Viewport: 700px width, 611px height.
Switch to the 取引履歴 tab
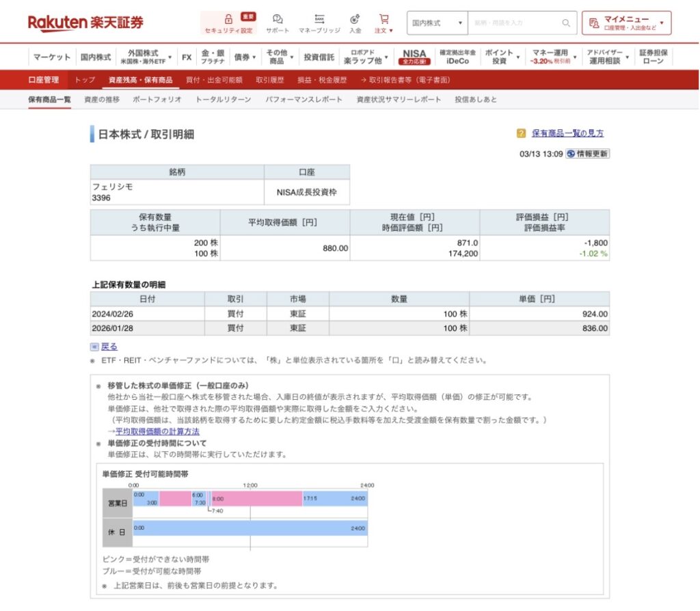point(269,80)
